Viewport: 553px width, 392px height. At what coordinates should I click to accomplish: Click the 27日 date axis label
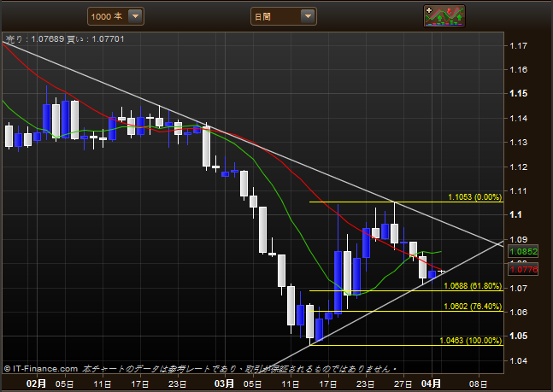403,384
